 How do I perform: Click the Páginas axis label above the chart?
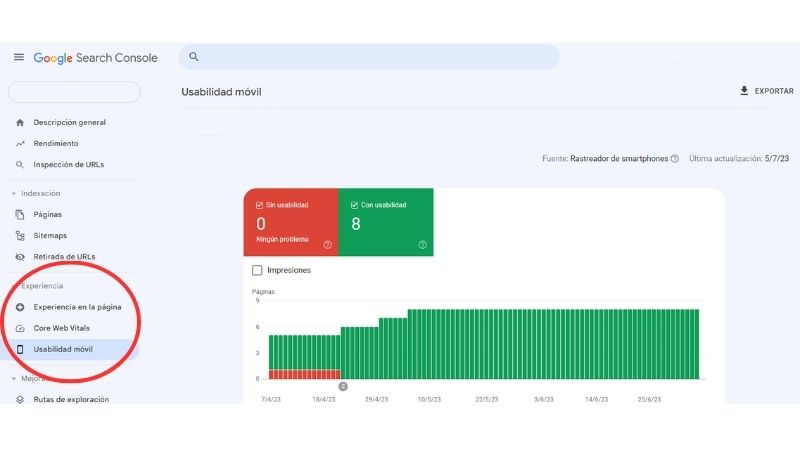[263, 292]
